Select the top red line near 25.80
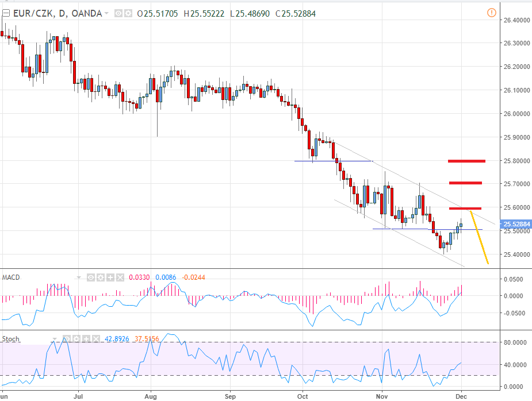 466,161
